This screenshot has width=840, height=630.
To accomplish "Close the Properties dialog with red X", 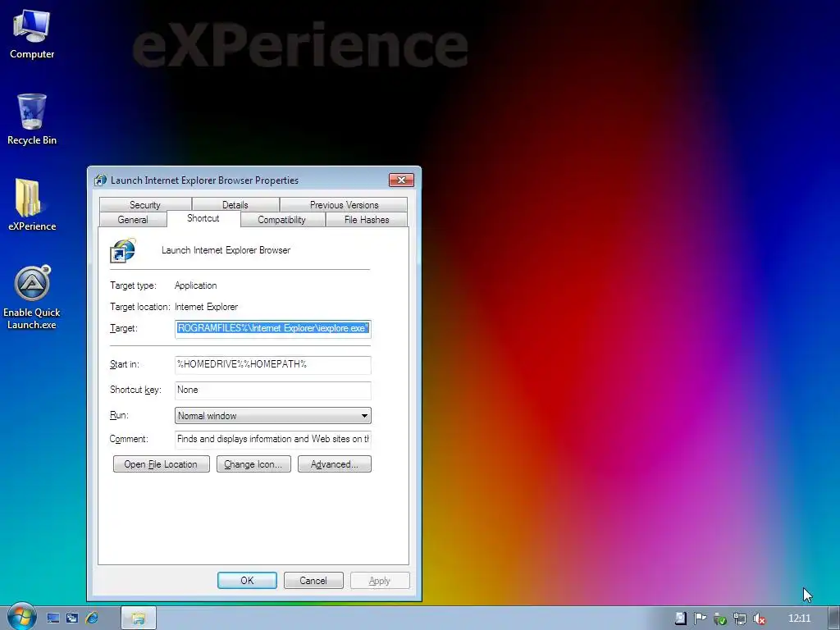I will tap(401, 180).
